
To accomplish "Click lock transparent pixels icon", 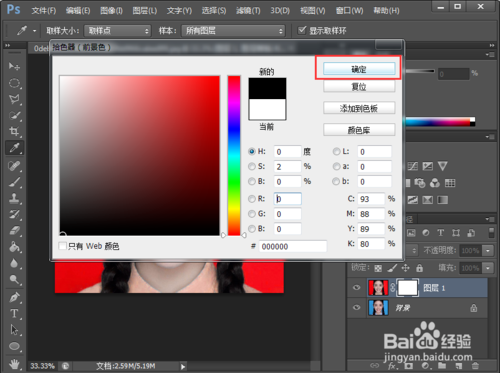I will coord(378,268).
